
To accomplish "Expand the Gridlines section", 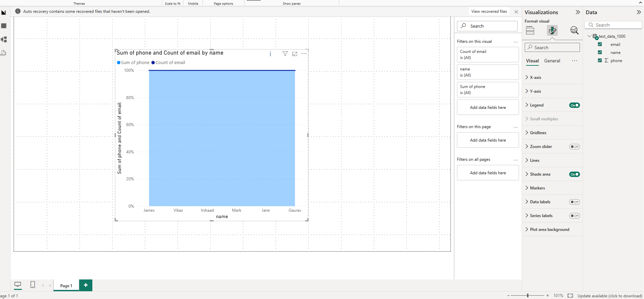I will pyautogui.click(x=538, y=133).
